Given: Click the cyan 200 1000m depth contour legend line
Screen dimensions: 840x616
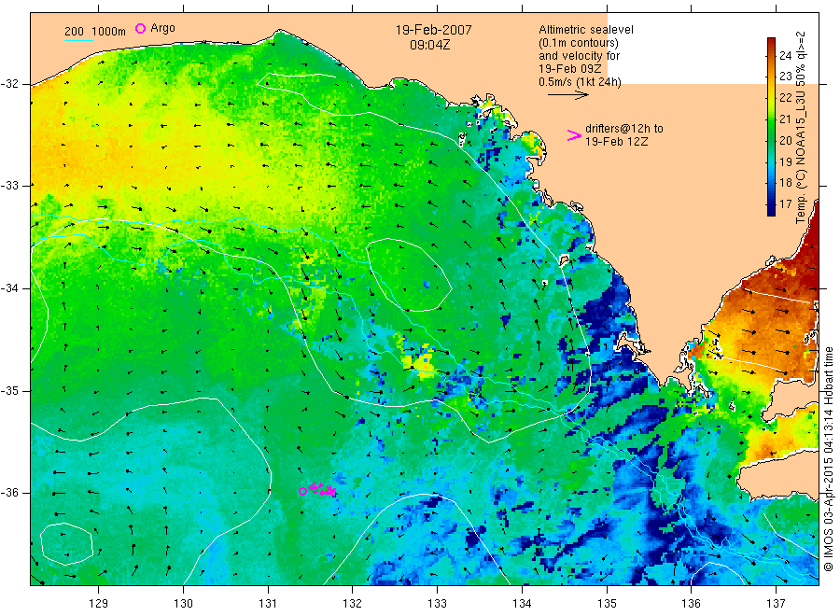Looking at the screenshot, I should (78, 41).
